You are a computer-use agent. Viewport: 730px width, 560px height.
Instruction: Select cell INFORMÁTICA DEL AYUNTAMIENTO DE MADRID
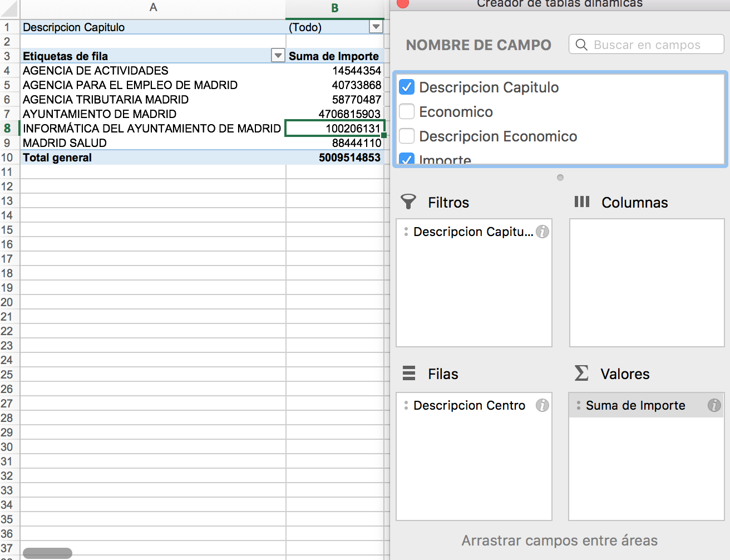point(153,128)
